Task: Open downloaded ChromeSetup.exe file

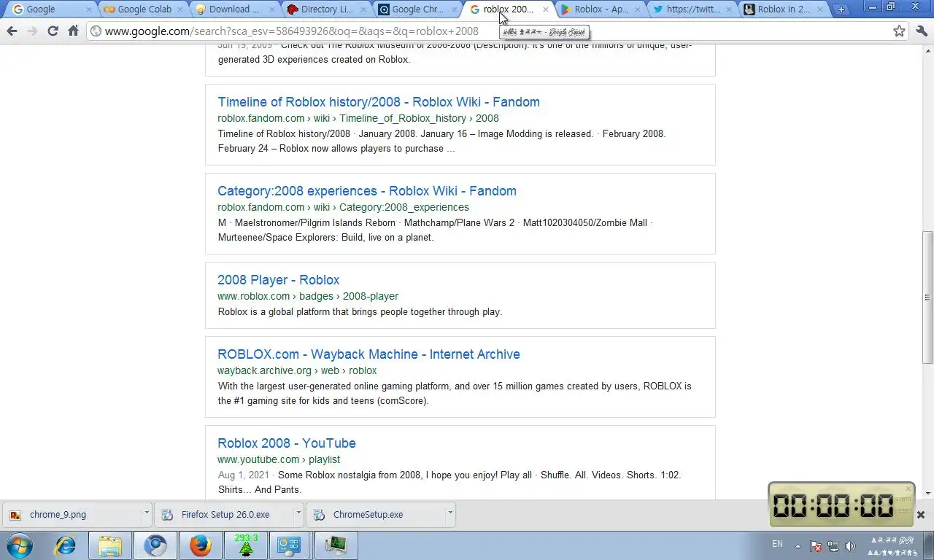Action: [x=374, y=514]
